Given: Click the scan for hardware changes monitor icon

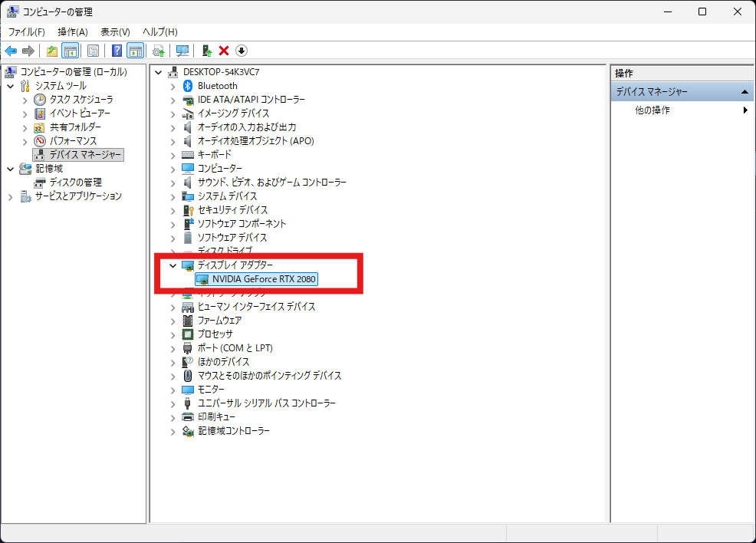Looking at the screenshot, I should [182, 51].
